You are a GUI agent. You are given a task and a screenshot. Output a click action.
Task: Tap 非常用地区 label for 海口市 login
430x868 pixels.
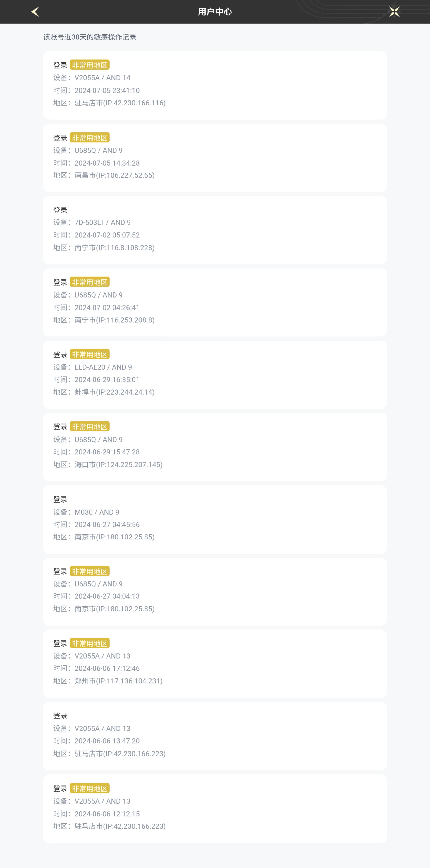click(90, 427)
